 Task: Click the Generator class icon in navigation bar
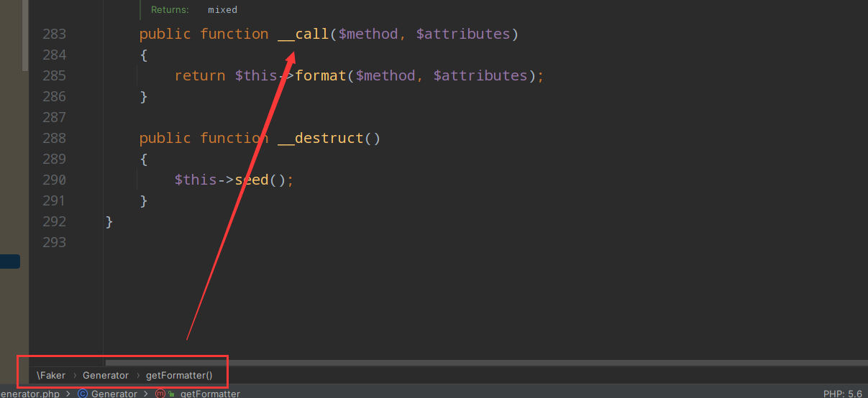point(83,394)
